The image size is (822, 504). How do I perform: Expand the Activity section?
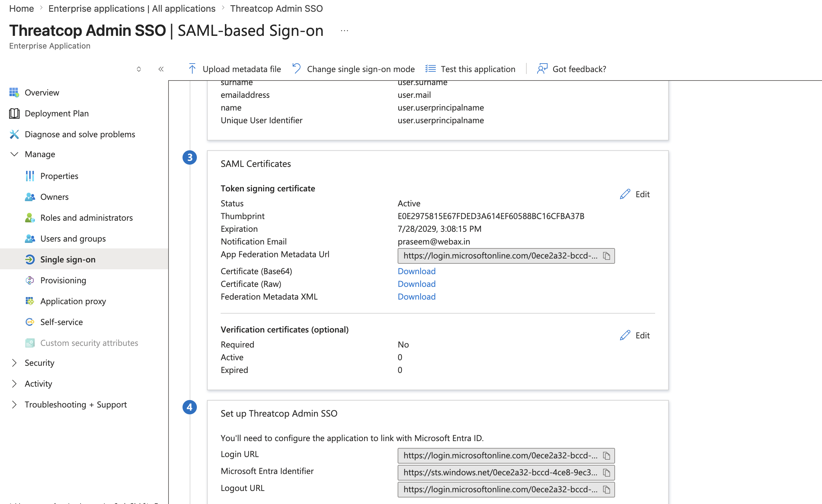(14, 384)
